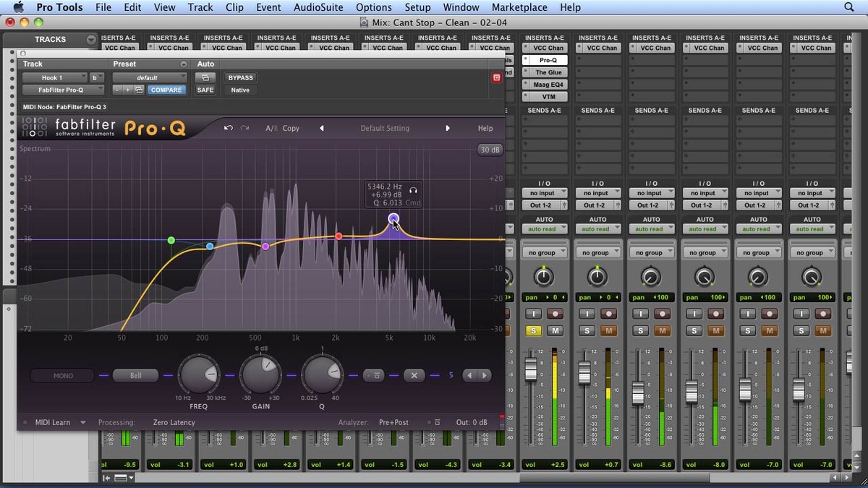Toggle the MONO channel mode button
Image resolution: width=868 pixels, height=488 pixels.
coord(63,375)
